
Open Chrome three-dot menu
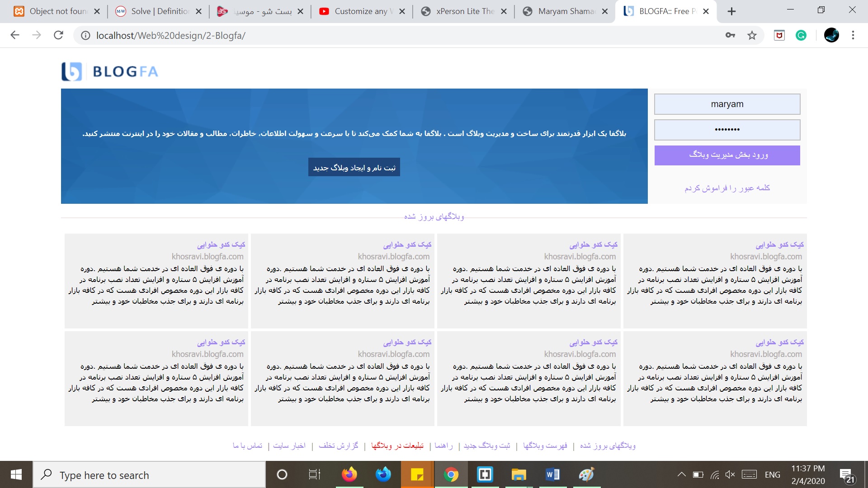tap(853, 35)
